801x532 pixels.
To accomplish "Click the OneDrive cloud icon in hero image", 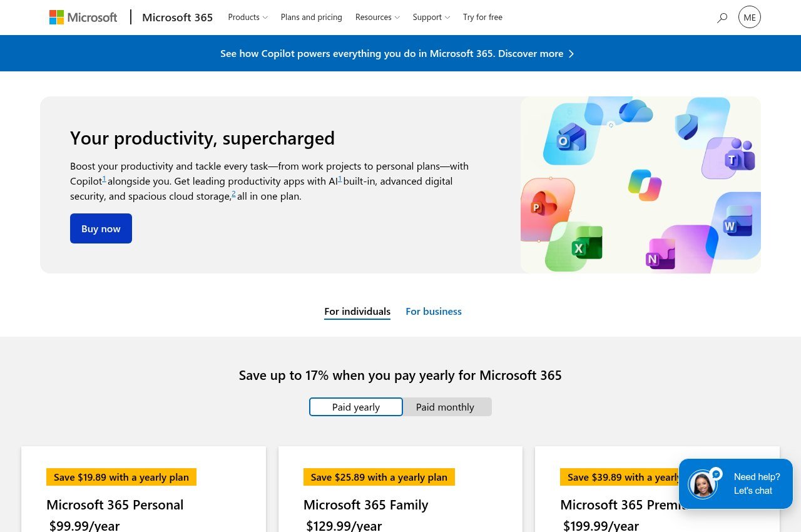I will (636, 111).
